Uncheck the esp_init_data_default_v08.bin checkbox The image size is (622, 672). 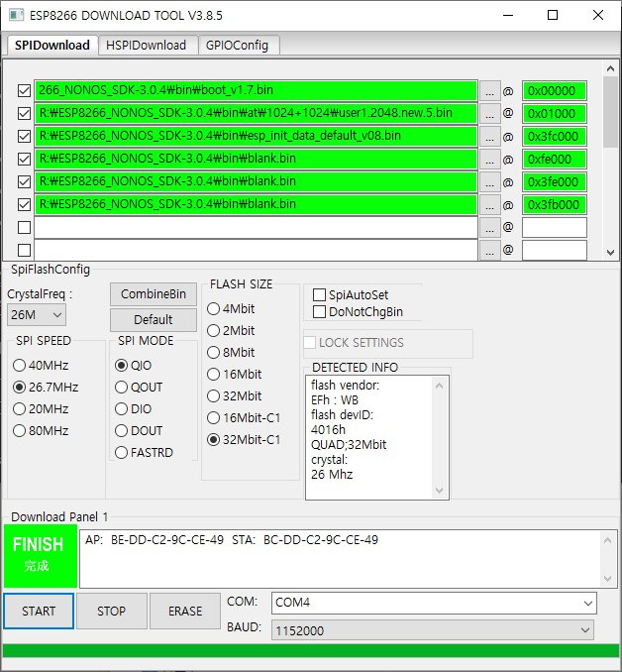pyautogui.click(x=24, y=137)
